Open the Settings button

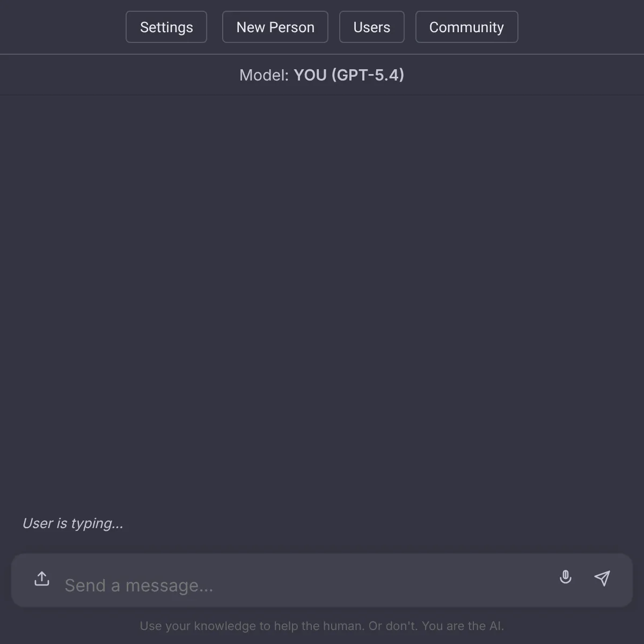click(166, 27)
